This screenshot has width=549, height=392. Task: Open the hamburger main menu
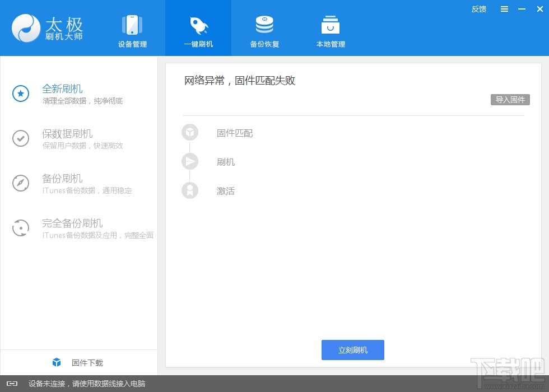pos(504,9)
